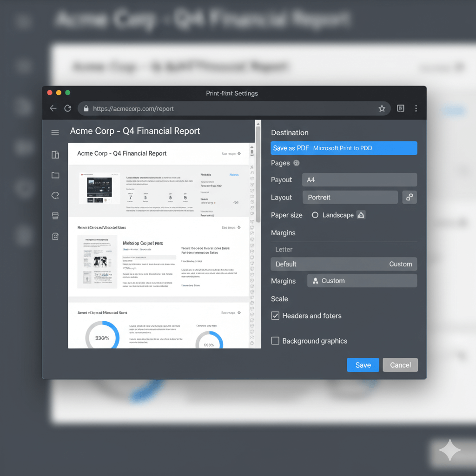Open the folder icon in the left sidebar
Image resolution: width=476 pixels, height=476 pixels.
[x=55, y=175]
